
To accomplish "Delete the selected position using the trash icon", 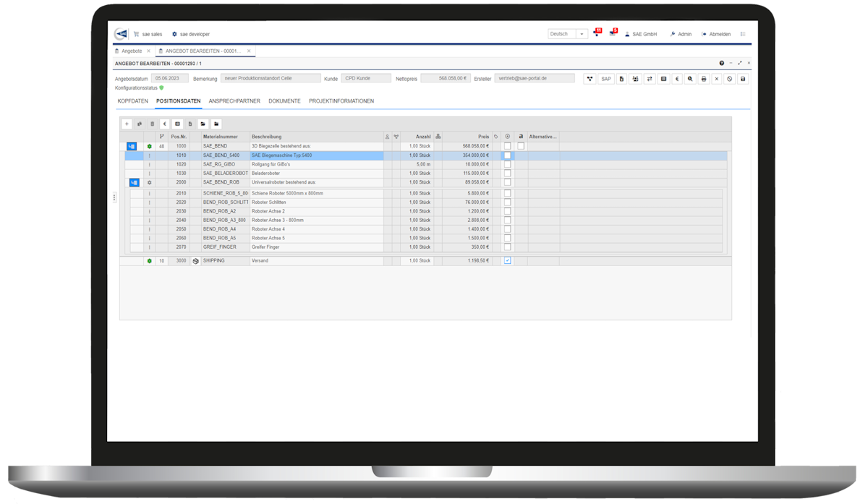I will tap(152, 124).
